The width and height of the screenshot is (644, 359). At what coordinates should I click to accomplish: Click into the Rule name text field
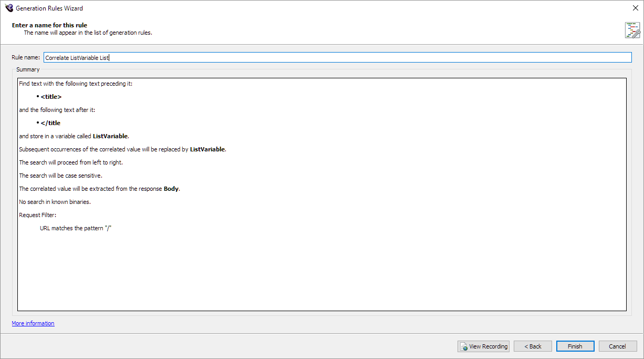point(337,57)
